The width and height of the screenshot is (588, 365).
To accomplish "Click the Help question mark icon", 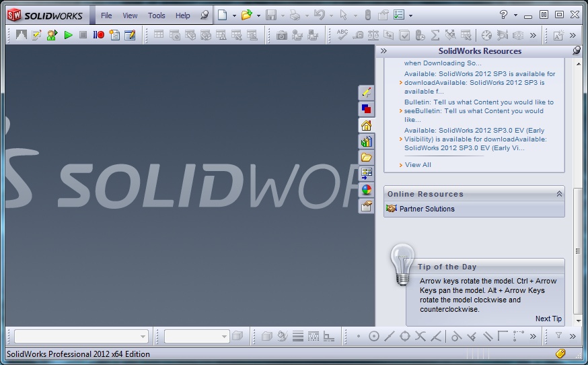I will click(503, 15).
